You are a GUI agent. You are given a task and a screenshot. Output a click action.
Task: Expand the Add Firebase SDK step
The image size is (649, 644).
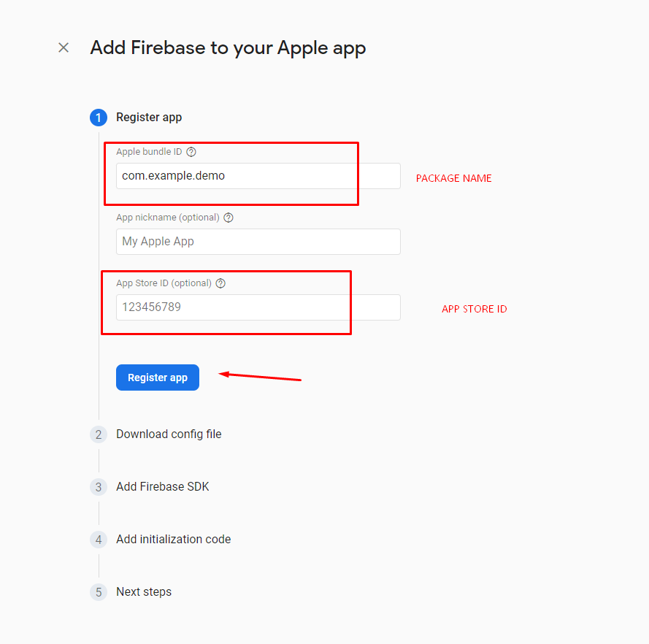[x=163, y=487]
